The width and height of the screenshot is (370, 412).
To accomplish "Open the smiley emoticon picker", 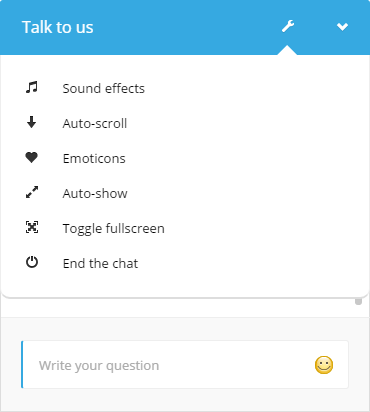I will click(324, 365).
